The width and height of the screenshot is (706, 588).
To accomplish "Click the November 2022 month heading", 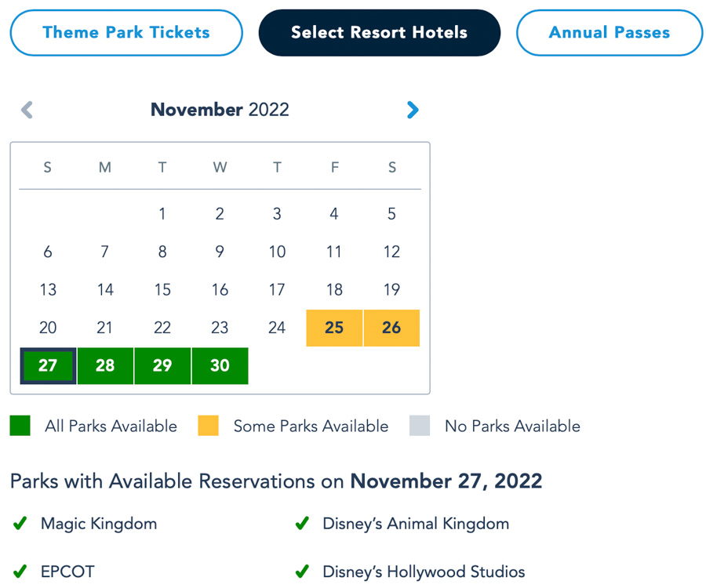I will (x=220, y=110).
